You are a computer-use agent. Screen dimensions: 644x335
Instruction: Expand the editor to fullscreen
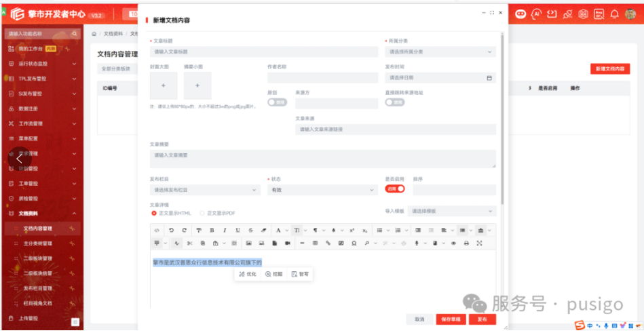click(479, 243)
